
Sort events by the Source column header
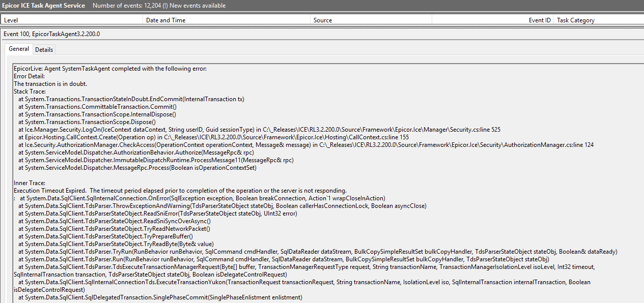click(x=371, y=20)
